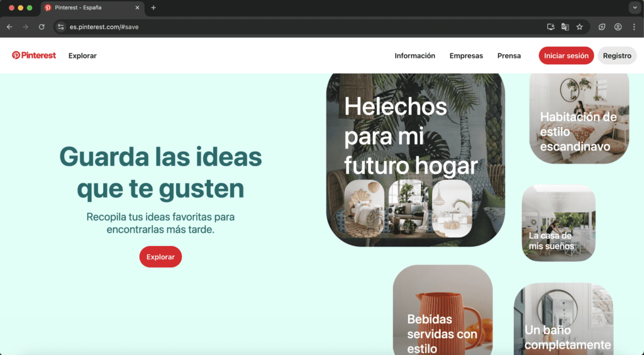
Task: Click the Recopila tus ideas favoritas text
Action: 160,223
